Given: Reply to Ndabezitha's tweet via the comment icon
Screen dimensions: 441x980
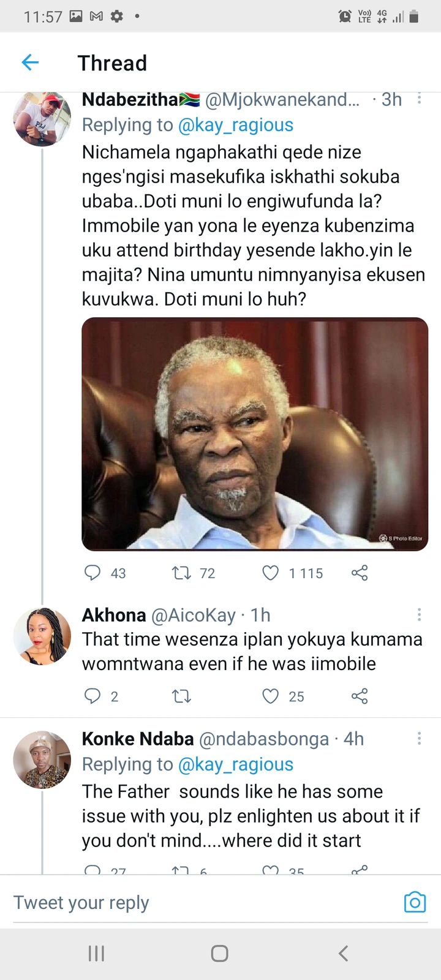Looking at the screenshot, I should (92, 573).
